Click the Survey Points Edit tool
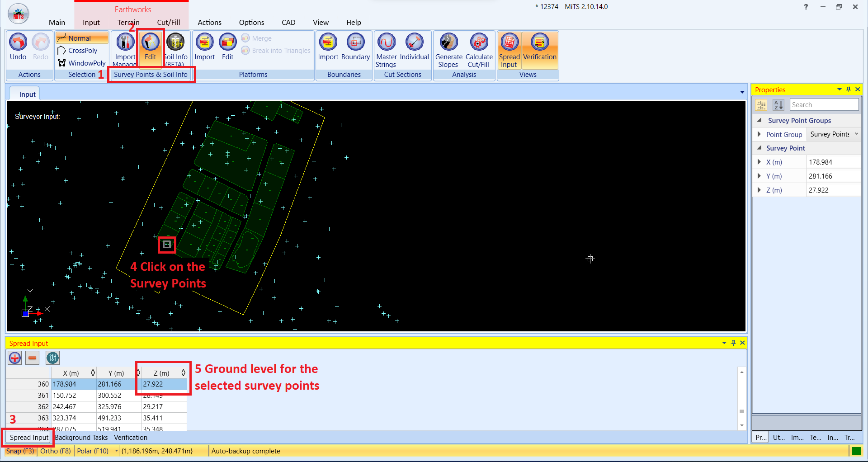This screenshot has height=462, width=868. (x=151, y=47)
